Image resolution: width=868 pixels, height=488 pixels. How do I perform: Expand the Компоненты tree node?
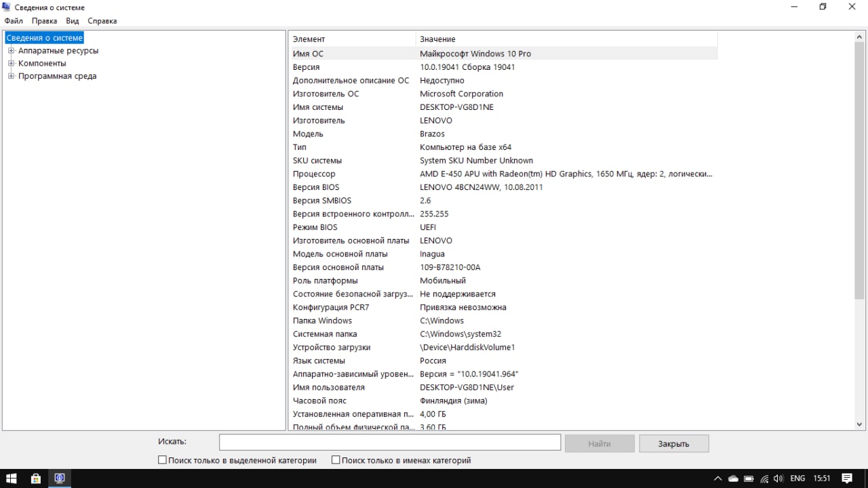11,63
